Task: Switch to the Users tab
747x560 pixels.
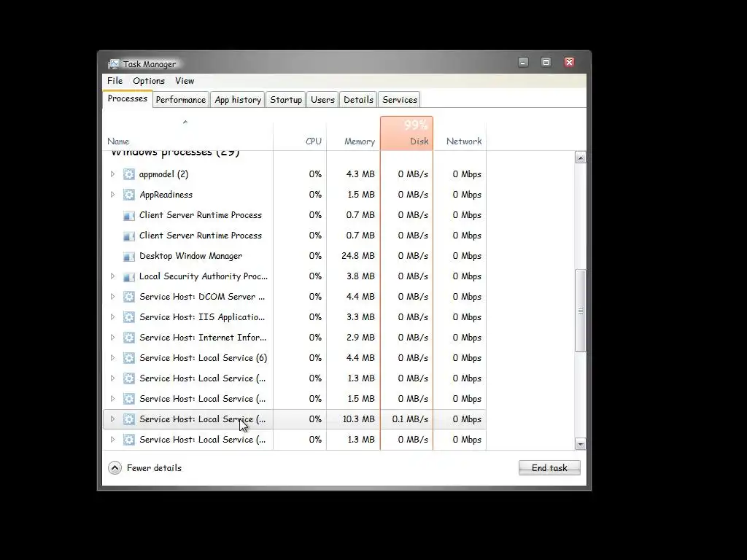Action: pyautogui.click(x=322, y=100)
